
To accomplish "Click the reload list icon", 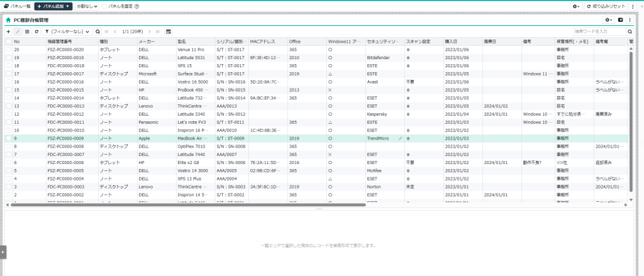I will (x=36, y=31).
